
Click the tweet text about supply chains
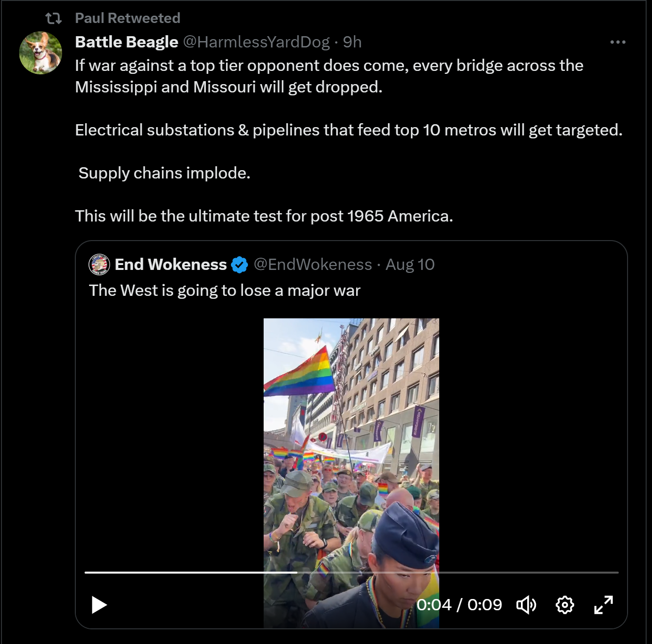click(164, 173)
